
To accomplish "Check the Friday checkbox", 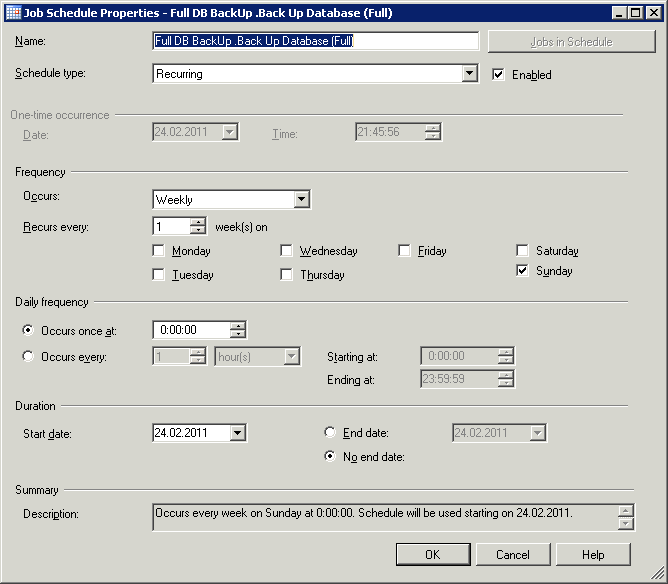I will pyautogui.click(x=404, y=250).
